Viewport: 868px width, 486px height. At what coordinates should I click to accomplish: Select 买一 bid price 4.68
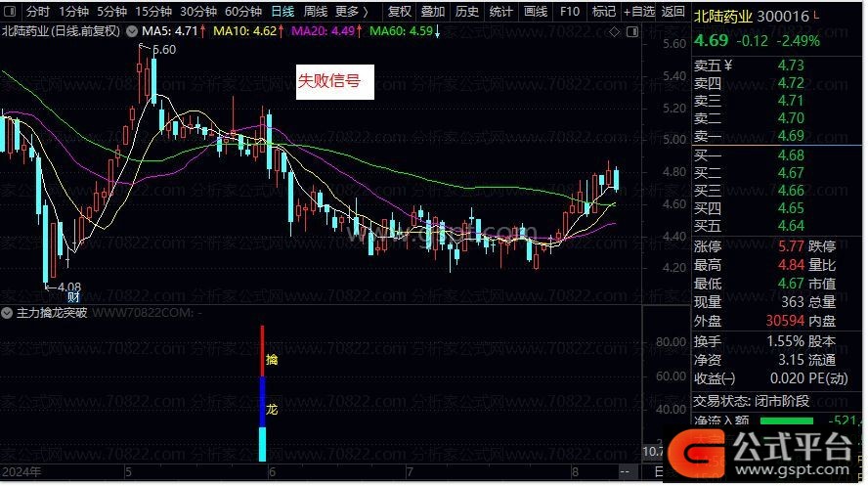coord(791,155)
